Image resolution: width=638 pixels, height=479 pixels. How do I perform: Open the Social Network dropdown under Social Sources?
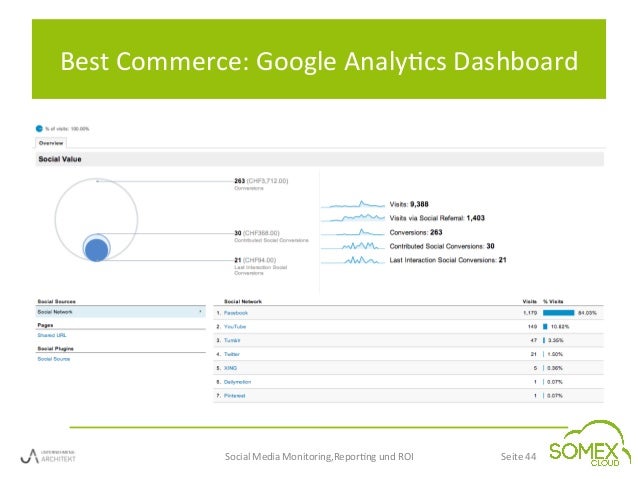(120, 312)
